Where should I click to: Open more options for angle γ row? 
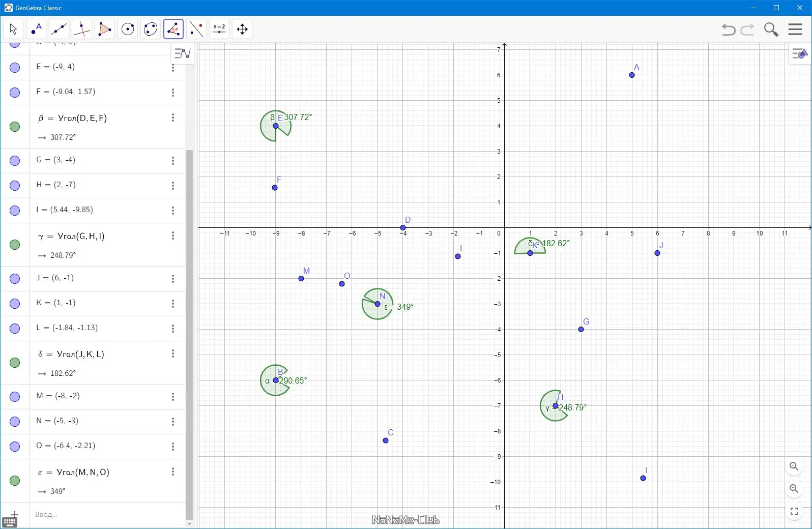(x=173, y=236)
